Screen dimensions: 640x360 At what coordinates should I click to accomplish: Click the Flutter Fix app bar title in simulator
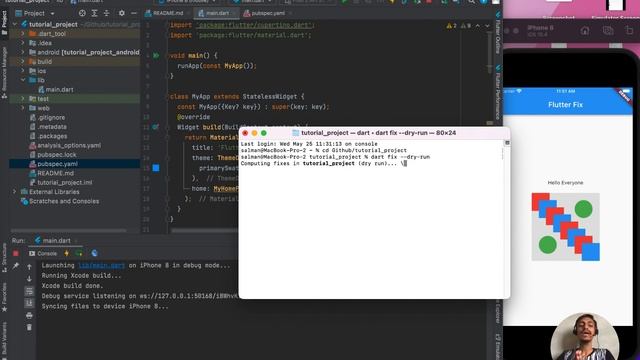(565, 105)
